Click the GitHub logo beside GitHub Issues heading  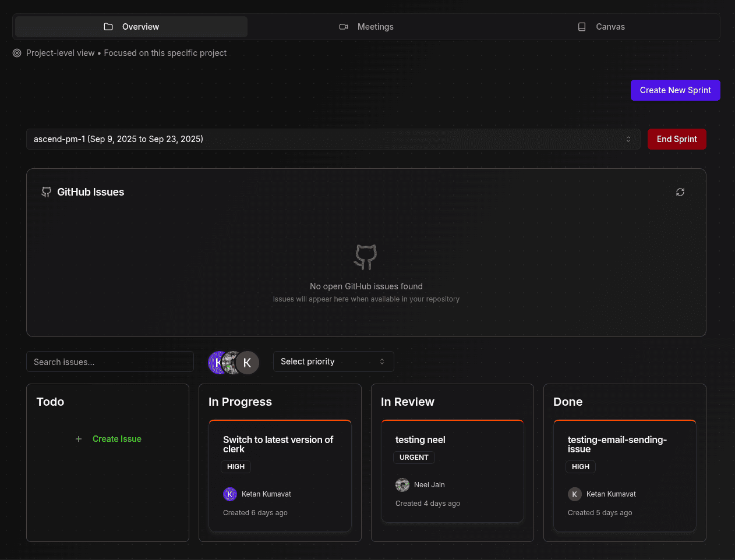click(46, 192)
